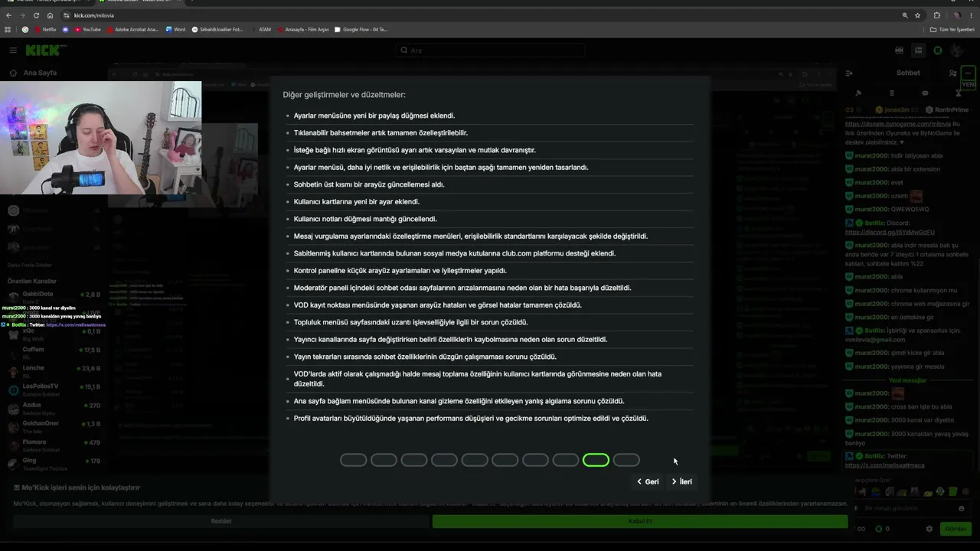Zoom icon in the address bar
Viewport: 980px width, 551px height.
[x=905, y=15]
